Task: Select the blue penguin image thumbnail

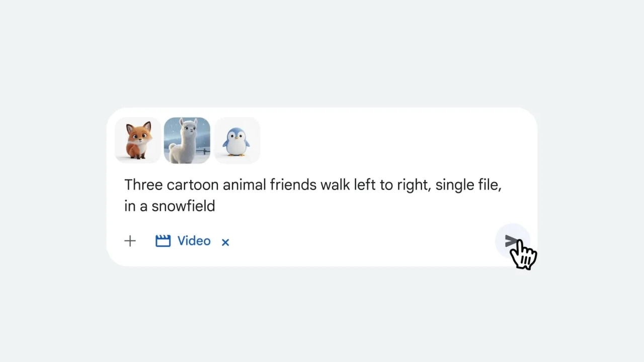Action: 237,141
